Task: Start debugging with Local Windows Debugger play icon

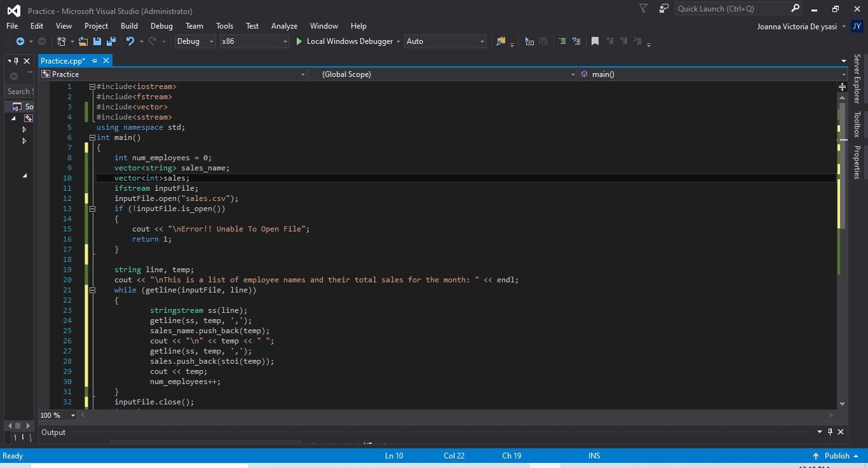Action: coord(299,41)
